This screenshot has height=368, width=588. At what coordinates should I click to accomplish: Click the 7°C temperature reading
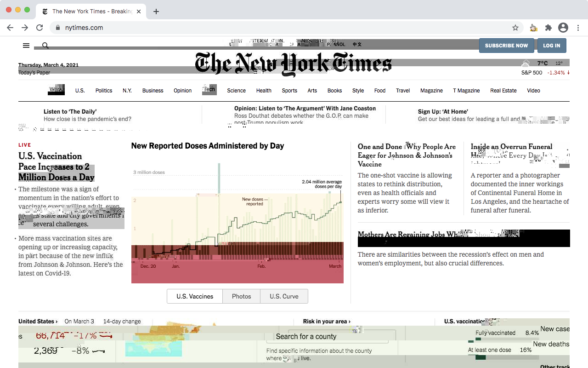click(543, 63)
